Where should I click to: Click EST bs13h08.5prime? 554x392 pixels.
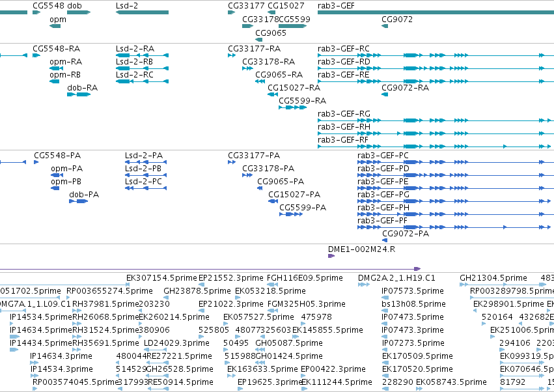pyautogui.click(x=414, y=304)
